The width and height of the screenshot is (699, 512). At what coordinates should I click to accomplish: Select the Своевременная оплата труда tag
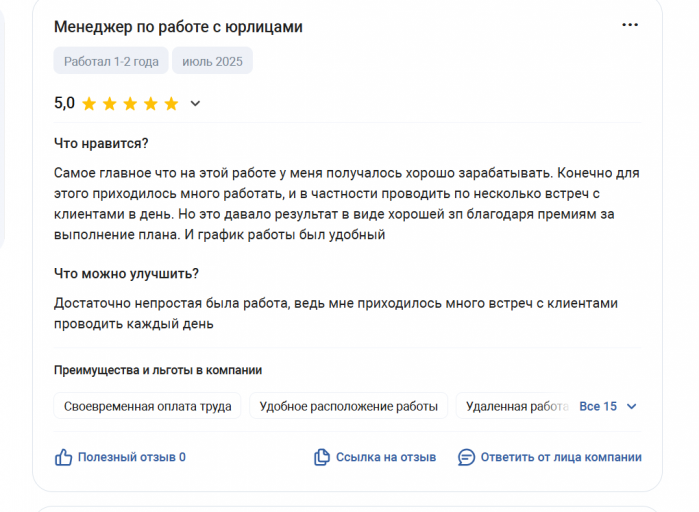(x=148, y=406)
